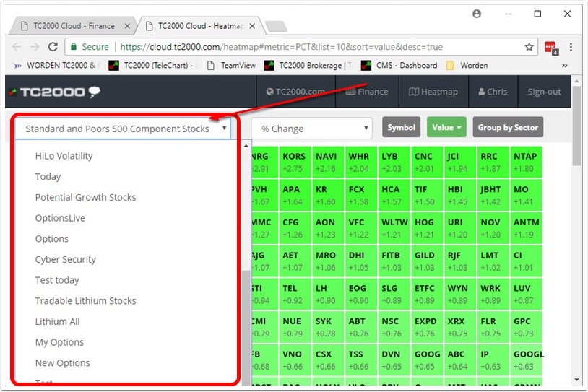Viewport: 588px width, 392px height.
Task: Click the APA +1.64 tile
Action: [295, 195]
